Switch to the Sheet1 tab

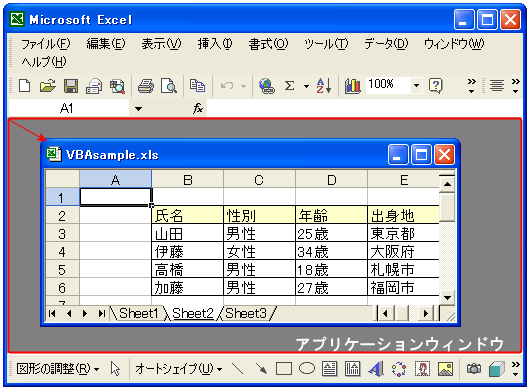[139, 313]
